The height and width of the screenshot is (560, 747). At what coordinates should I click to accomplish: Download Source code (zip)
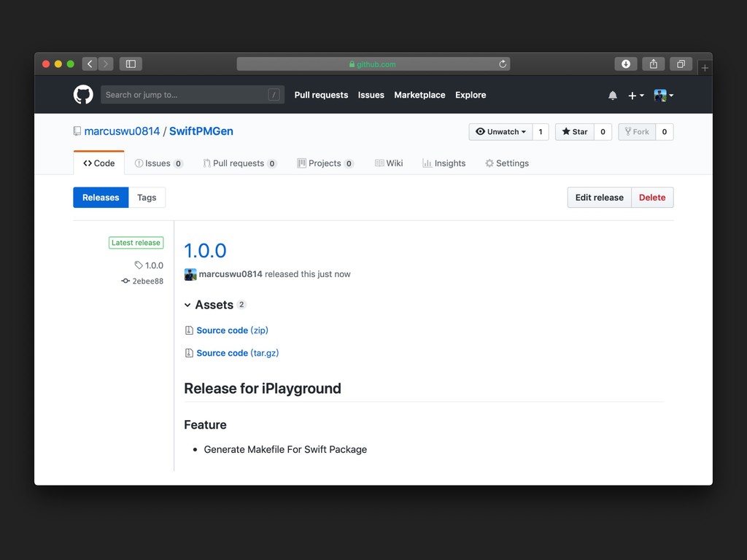pos(233,330)
